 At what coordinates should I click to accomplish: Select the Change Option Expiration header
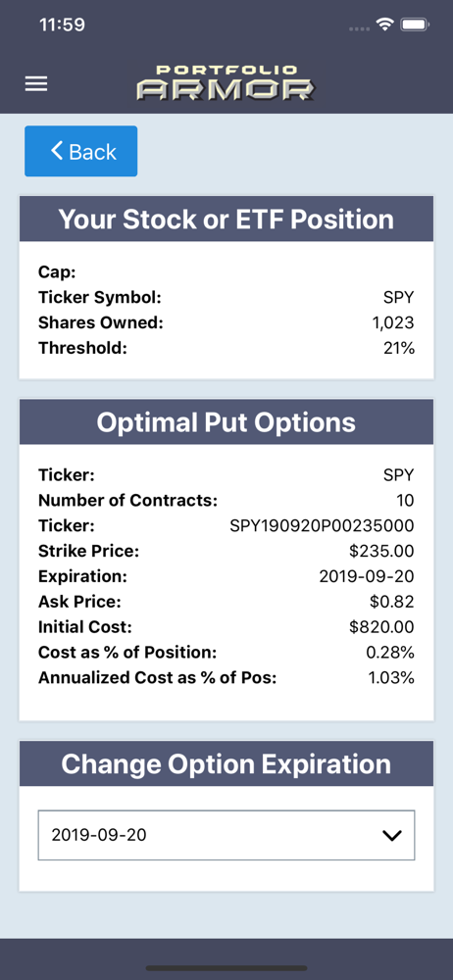click(226, 763)
